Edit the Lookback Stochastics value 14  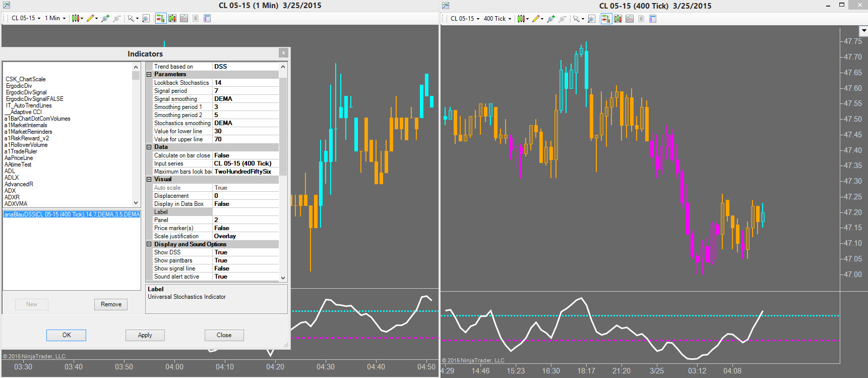tap(245, 83)
